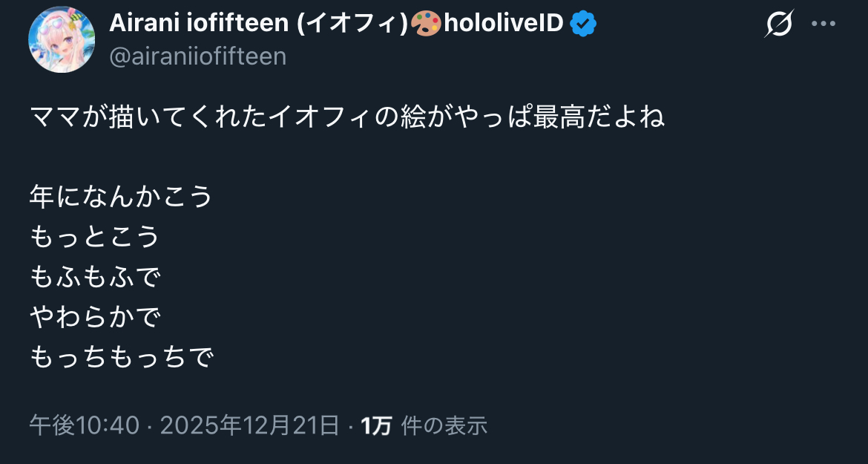Click the "件の表示" views label
This screenshot has height=464, width=868.
point(444,425)
